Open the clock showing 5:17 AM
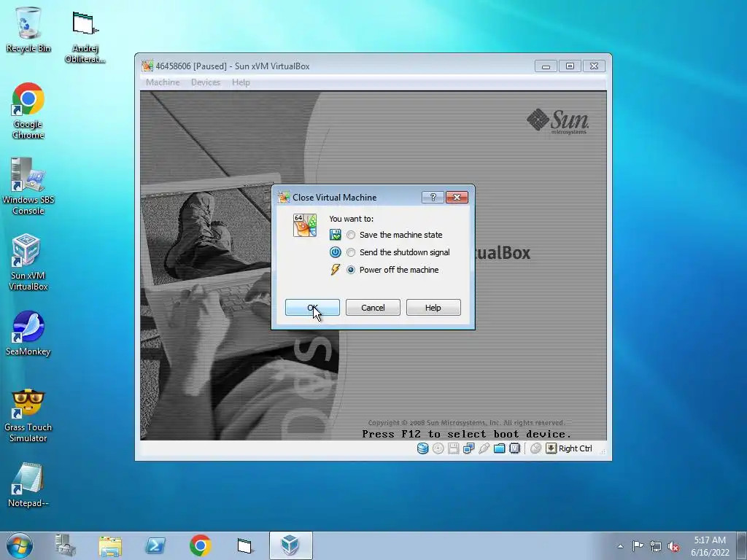This screenshot has height=560, width=747. (710, 546)
